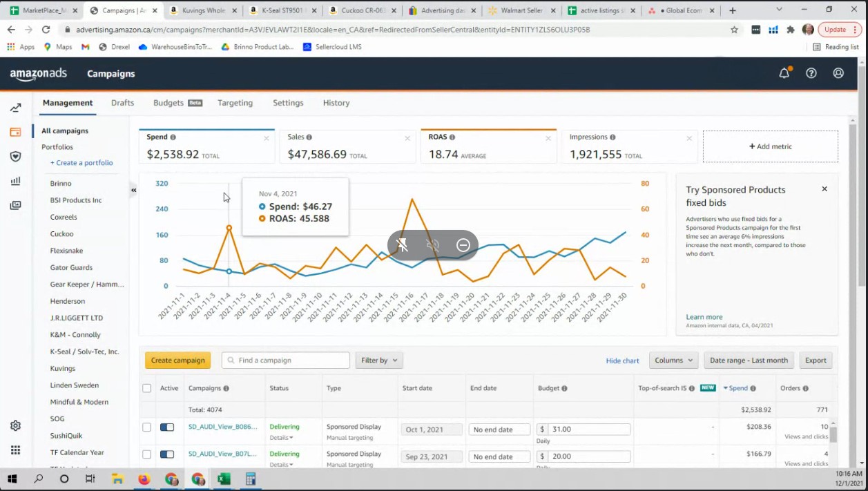The image size is (868, 491).
Task: Sort the table by Spend column
Action: pos(738,388)
